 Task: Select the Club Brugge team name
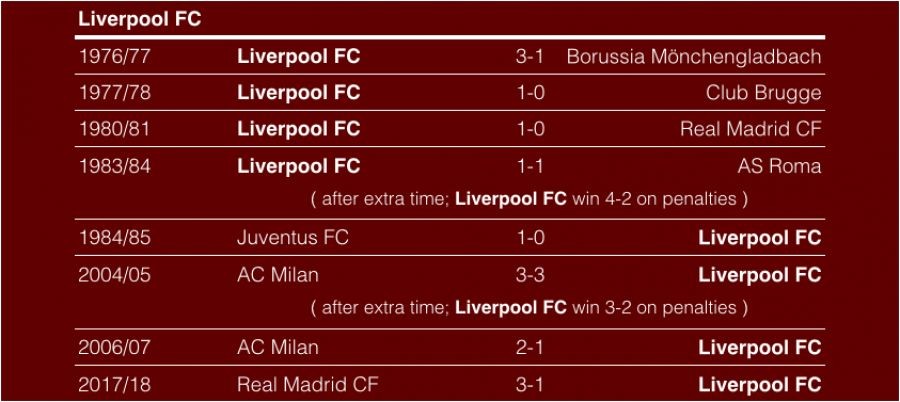(763, 93)
